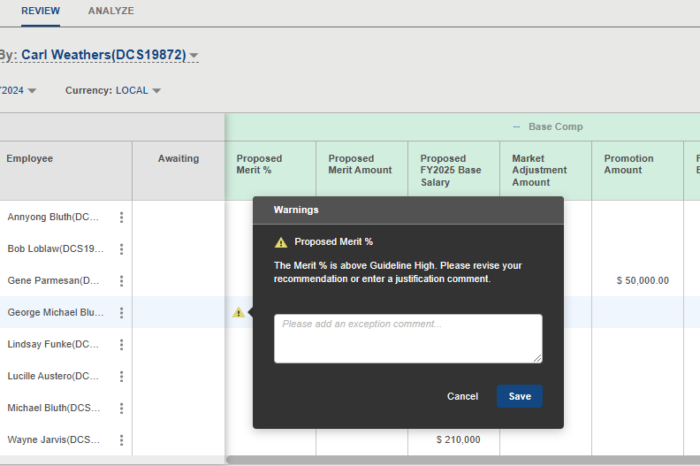700x466 pixels.
Task: Open kebab menu for Annyong Bluth
Action: pyautogui.click(x=122, y=217)
